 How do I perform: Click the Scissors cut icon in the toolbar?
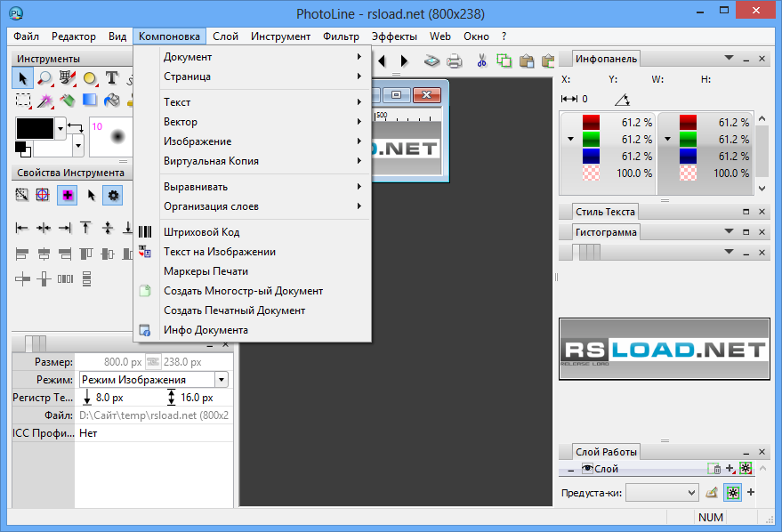click(482, 58)
